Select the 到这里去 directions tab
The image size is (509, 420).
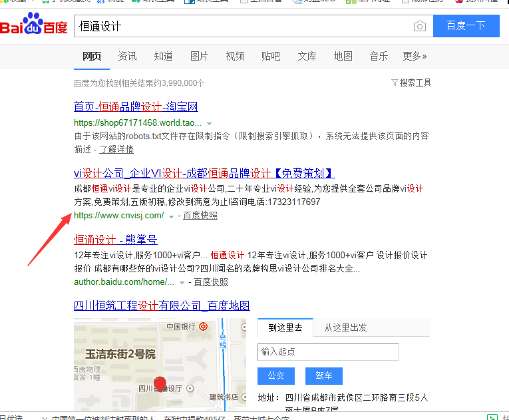(285, 327)
